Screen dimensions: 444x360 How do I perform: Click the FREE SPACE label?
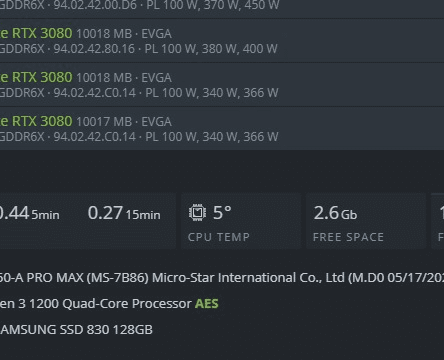click(348, 237)
